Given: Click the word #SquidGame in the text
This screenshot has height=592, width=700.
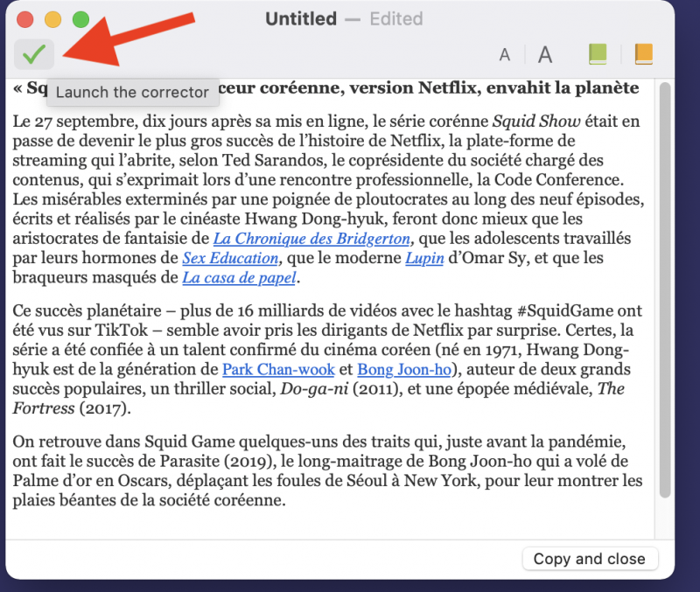Looking at the screenshot, I should point(566,311).
